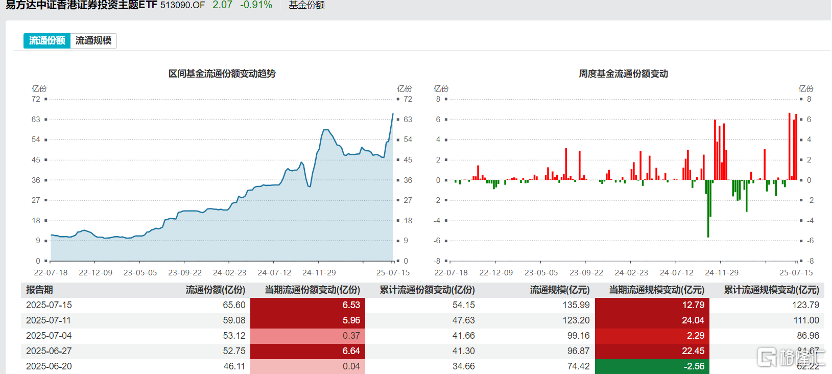Sort by 报告期 column header

pos(40,290)
